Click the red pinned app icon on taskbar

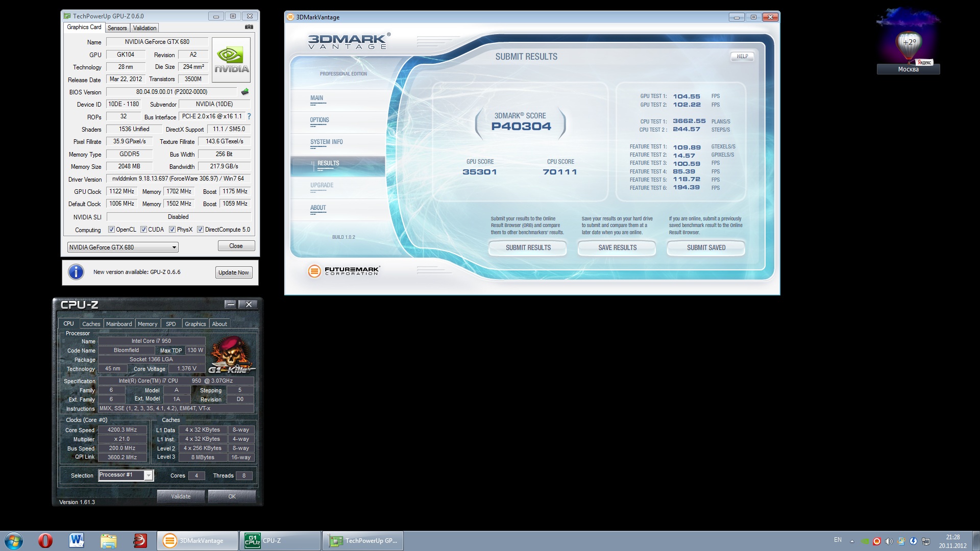click(x=140, y=541)
